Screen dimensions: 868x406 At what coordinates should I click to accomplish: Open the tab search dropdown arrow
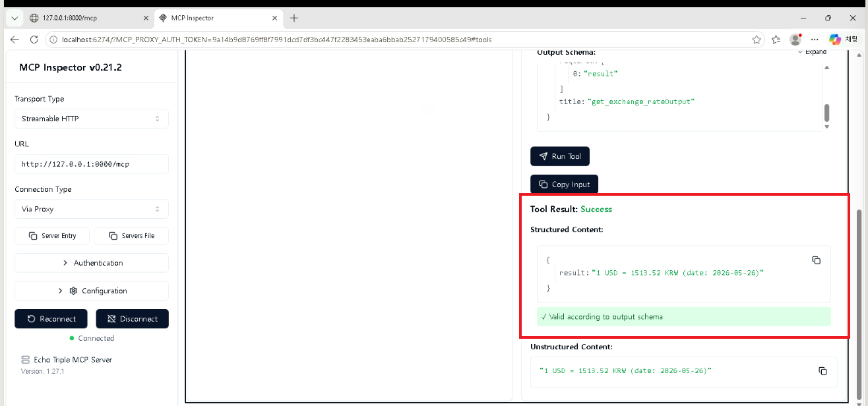coord(14,18)
